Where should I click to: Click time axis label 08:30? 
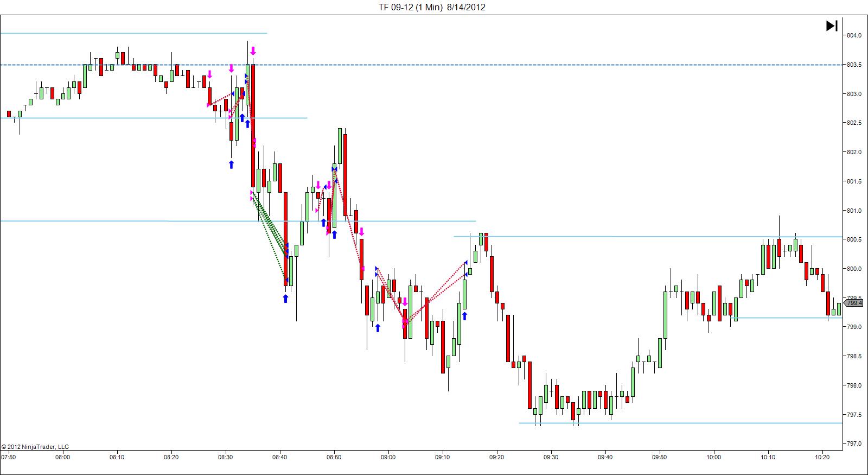pos(225,458)
